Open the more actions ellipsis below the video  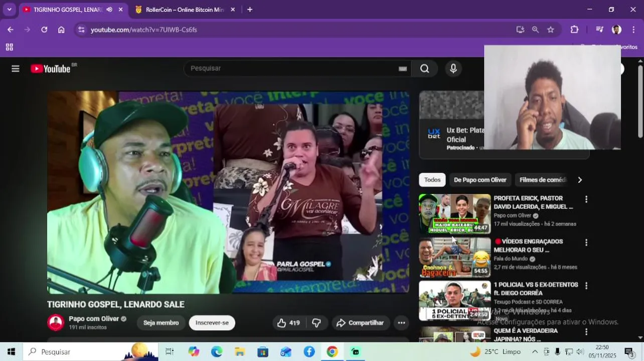(x=401, y=323)
